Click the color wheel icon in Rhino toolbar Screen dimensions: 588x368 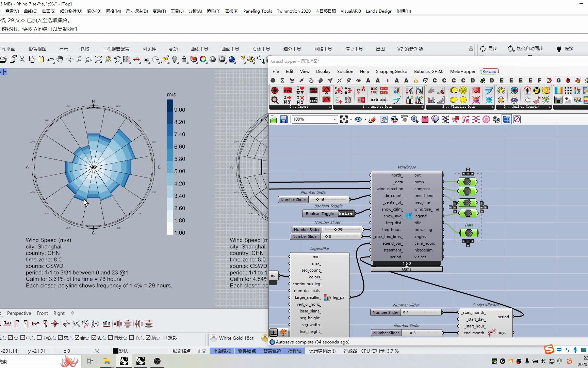203,59
